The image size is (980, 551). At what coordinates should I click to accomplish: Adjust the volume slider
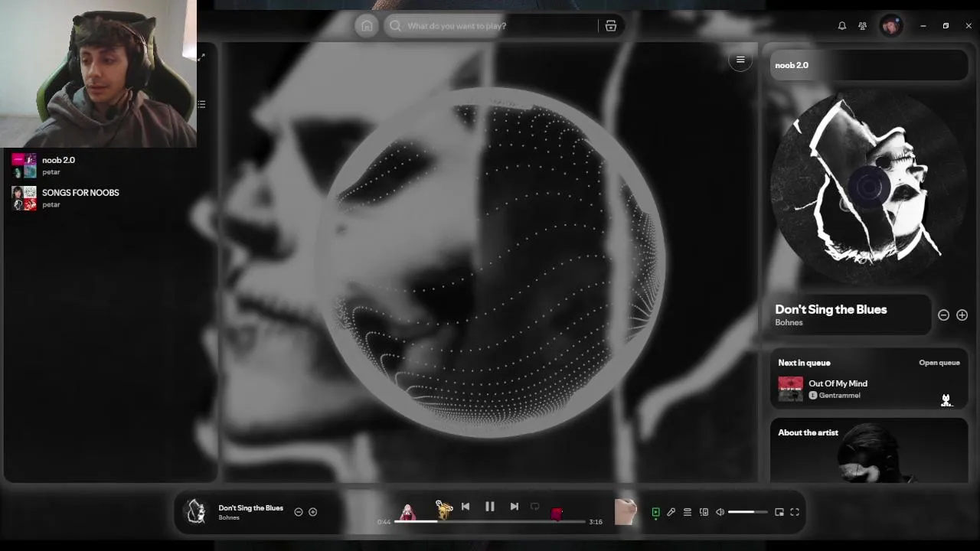point(748,512)
